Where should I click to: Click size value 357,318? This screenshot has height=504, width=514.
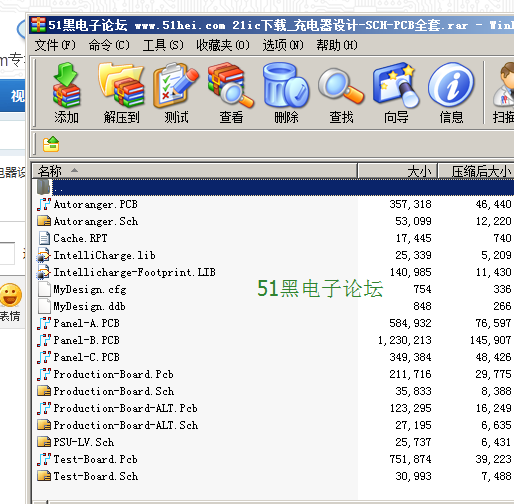pyautogui.click(x=411, y=204)
